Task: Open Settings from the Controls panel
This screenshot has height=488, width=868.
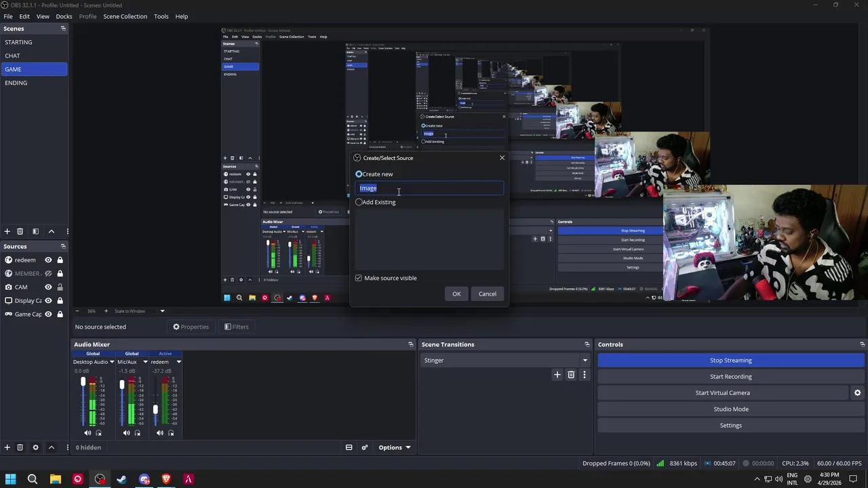Action: click(x=731, y=425)
